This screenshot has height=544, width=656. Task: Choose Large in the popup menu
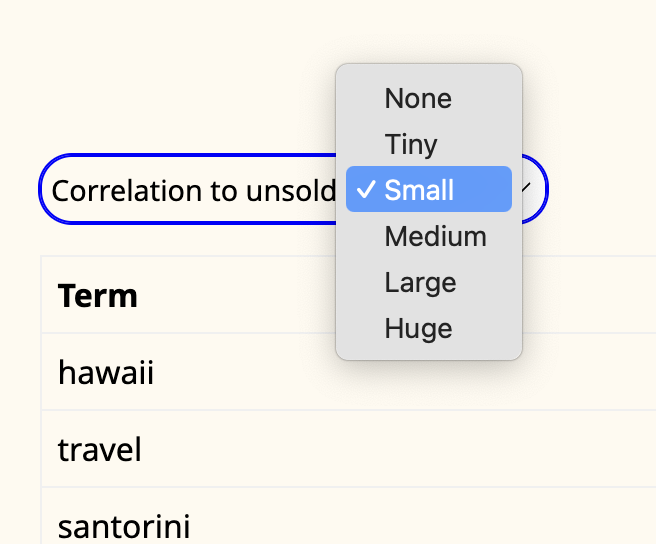click(429, 282)
